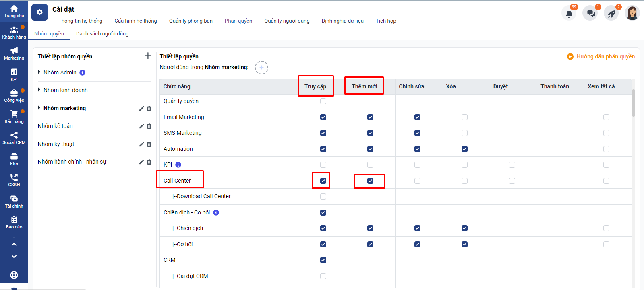Delete Nhóm kỹ thuật with trash icon

[149, 144]
